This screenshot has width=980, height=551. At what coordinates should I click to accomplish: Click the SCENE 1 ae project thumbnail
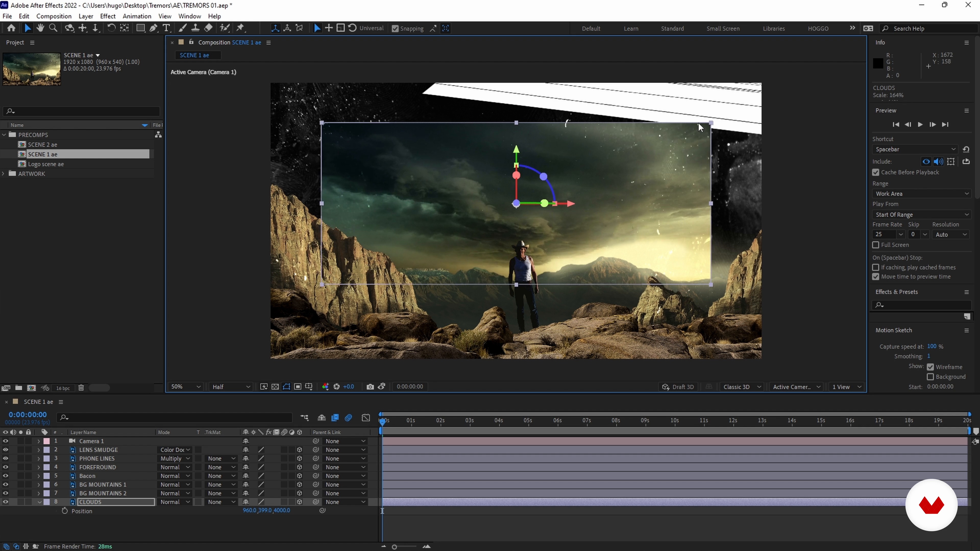tap(32, 69)
